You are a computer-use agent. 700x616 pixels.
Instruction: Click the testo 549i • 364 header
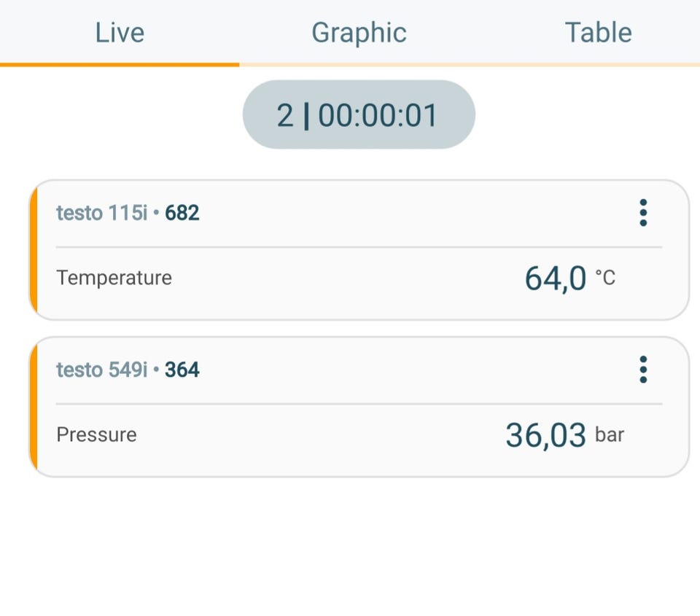(x=128, y=370)
